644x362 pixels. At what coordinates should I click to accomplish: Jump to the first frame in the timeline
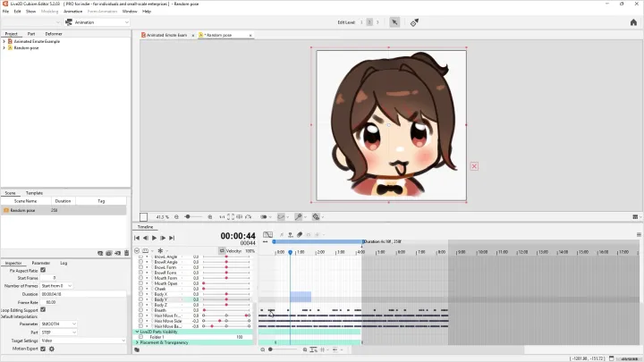coord(137,238)
